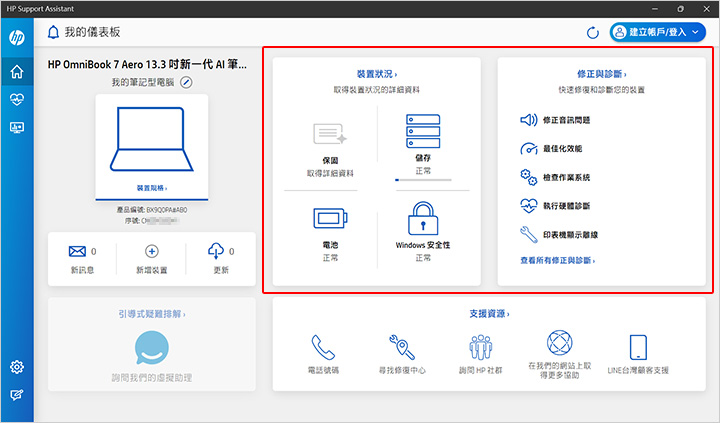Open 保固 warranty icon

point(330,134)
